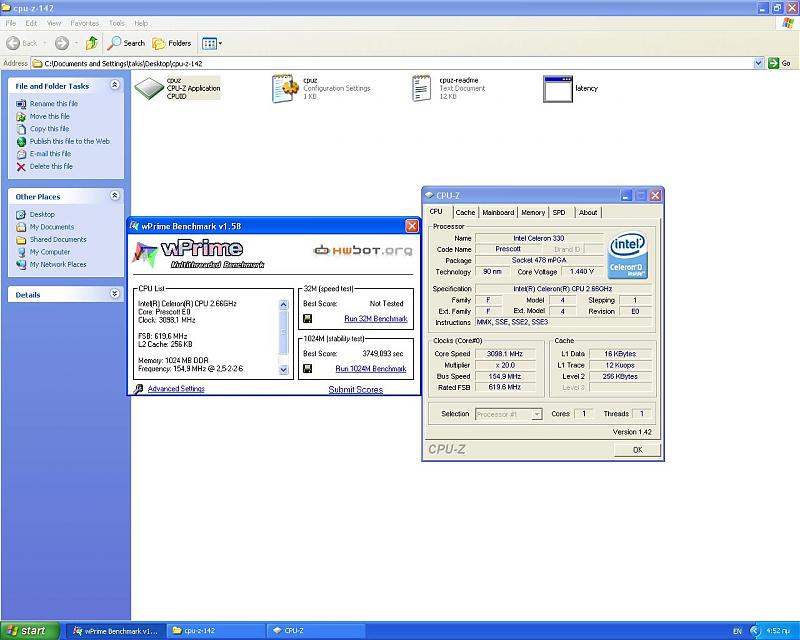The height and width of the screenshot is (640, 800).
Task: Click the Run 1024M Benchmark link
Action: [370, 368]
